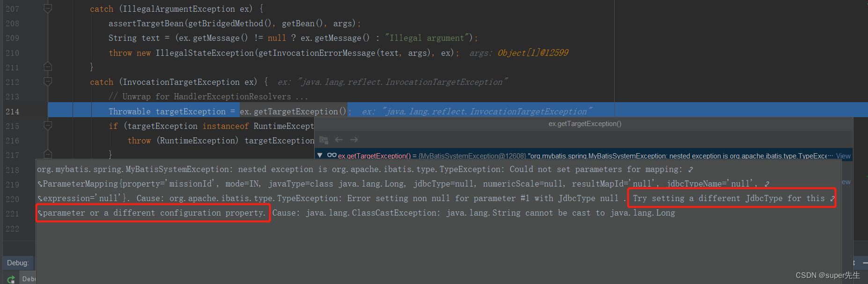Screen dimensions: 868x284
Task: Click gutter line number 214
Action: (13, 112)
